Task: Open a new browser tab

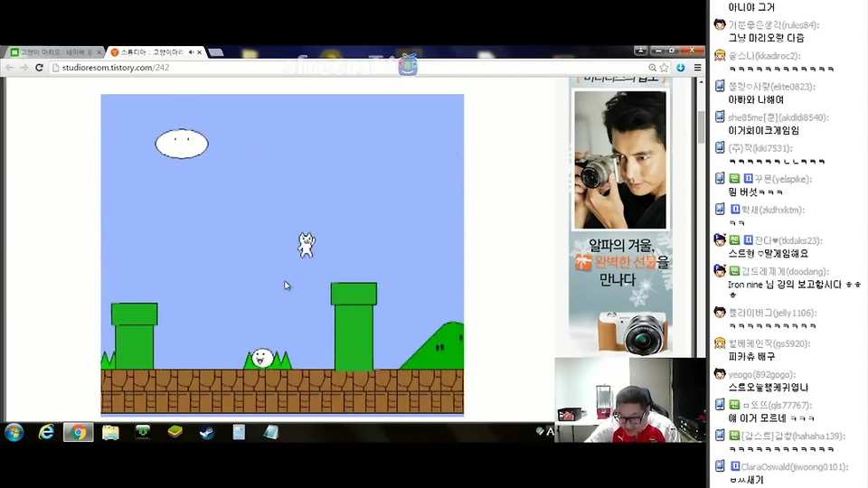Action: tap(216, 52)
